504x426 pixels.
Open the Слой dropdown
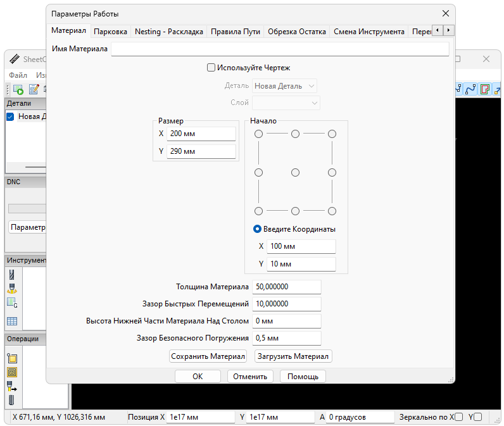[286, 103]
